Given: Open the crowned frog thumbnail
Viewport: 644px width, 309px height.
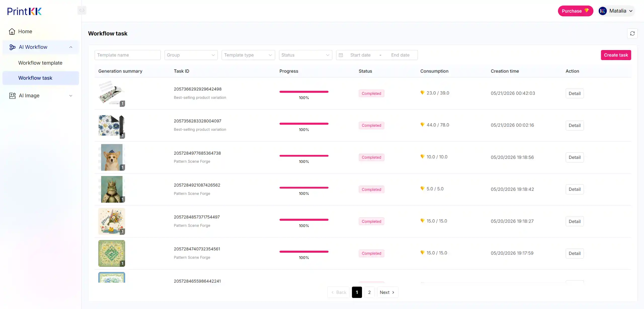Looking at the screenshot, I should (112, 189).
